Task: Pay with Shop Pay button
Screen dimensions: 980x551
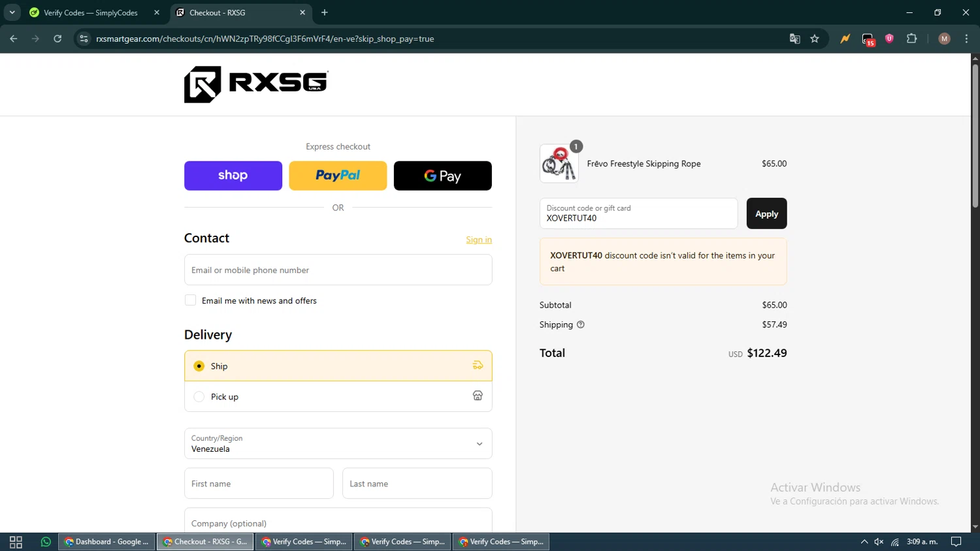Action: [x=233, y=176]
